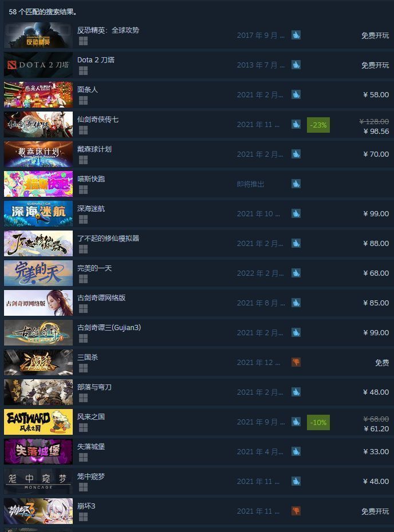This screenshot has height=532, width=394.
Task: Open 仙剑奇侠传七 title link
Action: click(x=98, y=119)
